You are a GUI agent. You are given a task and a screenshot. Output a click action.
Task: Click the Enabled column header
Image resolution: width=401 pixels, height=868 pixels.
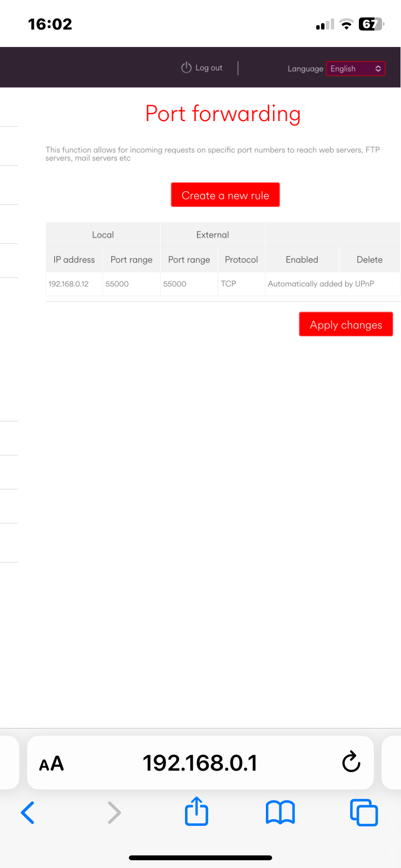(x=302, y=260)
